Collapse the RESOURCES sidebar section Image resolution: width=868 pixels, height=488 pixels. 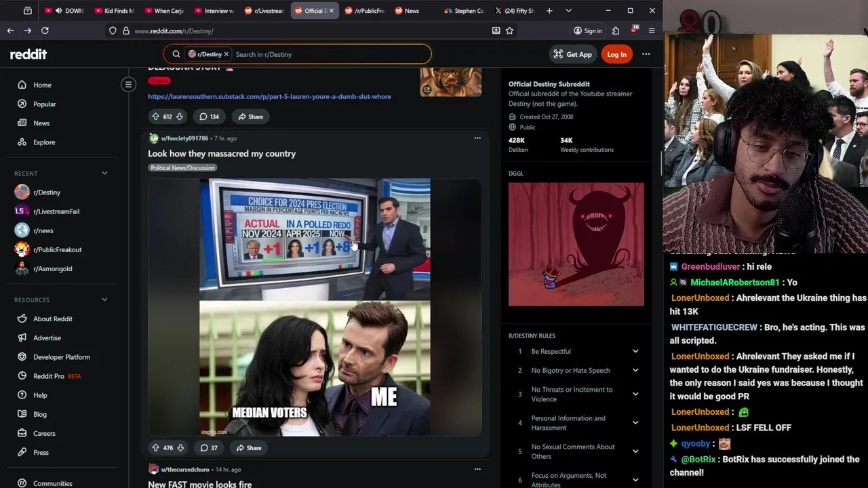tap(104, 300)
